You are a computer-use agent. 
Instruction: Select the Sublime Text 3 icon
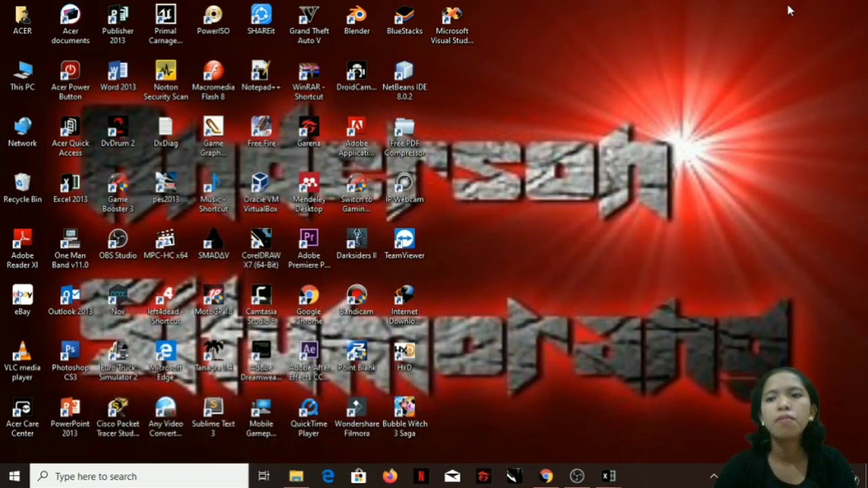coord(214,418)
